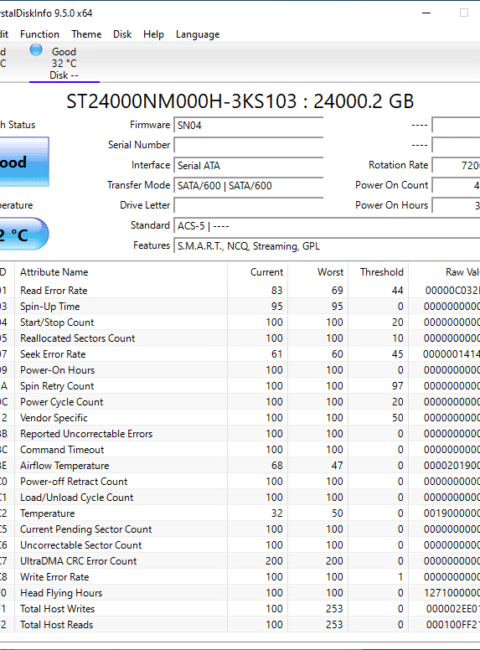Viewport: 480px width, 650px height.
Task: Select the Spin Retry Count row
Action: click(x=240, y=386)
